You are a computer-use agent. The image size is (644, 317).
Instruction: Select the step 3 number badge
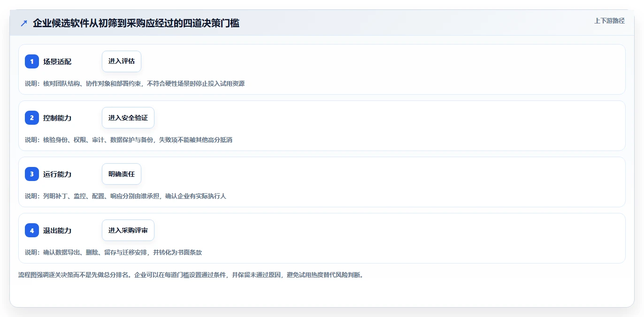pos(32,174)
